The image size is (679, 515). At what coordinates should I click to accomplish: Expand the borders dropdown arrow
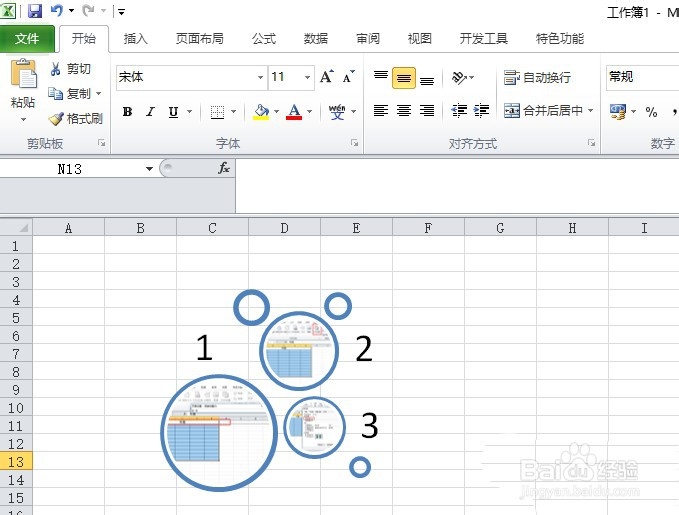pyautogui.click(x=233, y=112)
